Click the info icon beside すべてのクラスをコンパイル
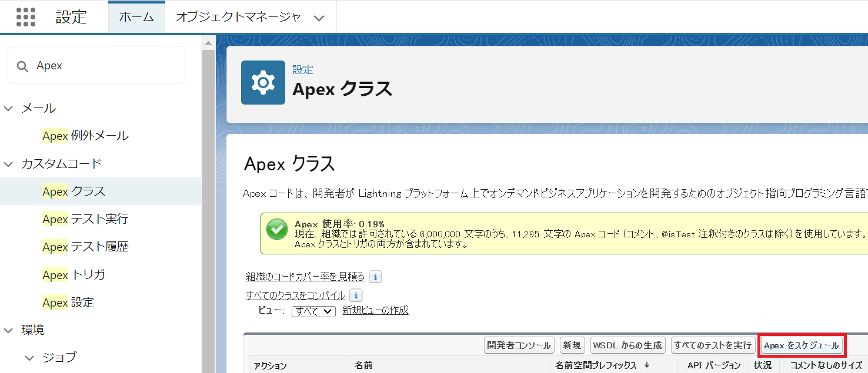Image resolution: width=868 pixels, height=373 pixels. pos(356,295)
